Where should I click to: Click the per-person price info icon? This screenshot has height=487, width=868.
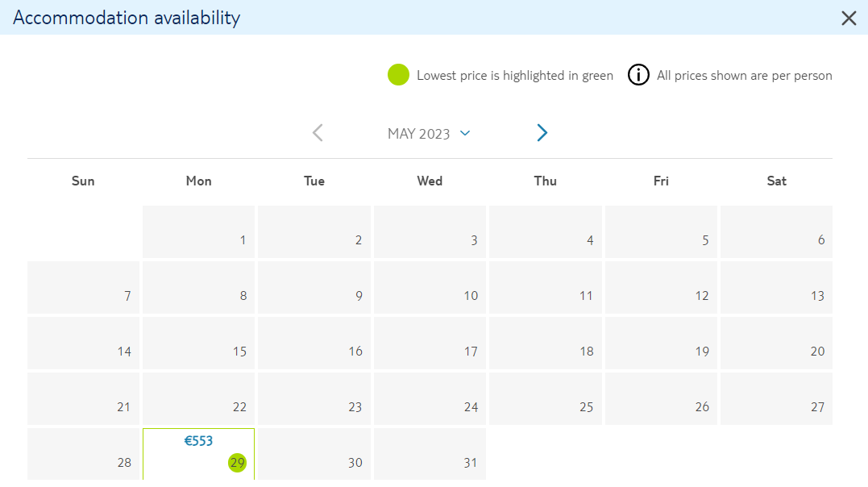(x=638, y=75)
